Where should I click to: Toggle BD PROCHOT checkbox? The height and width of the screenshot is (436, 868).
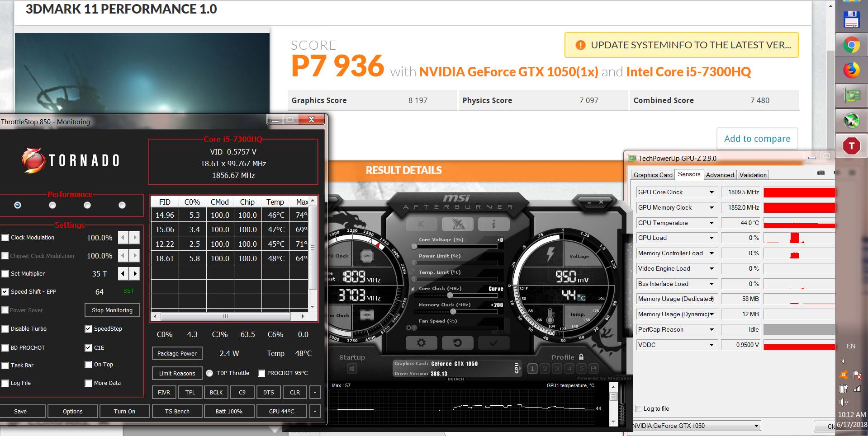click(x=5, y=348)
